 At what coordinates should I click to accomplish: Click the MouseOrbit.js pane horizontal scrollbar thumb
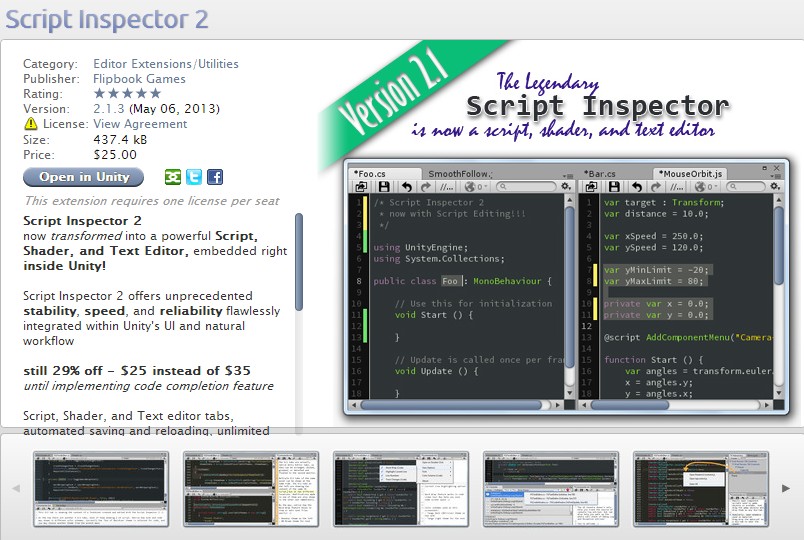point(630,405)
